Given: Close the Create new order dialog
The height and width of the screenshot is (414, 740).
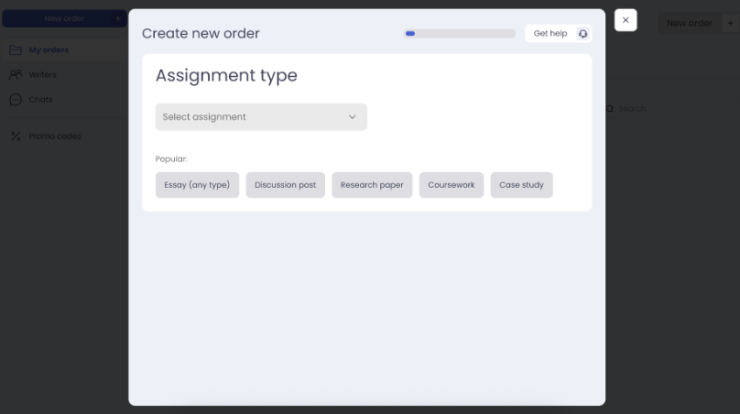Looking at the screenshot, I should [x=625, y=20].
